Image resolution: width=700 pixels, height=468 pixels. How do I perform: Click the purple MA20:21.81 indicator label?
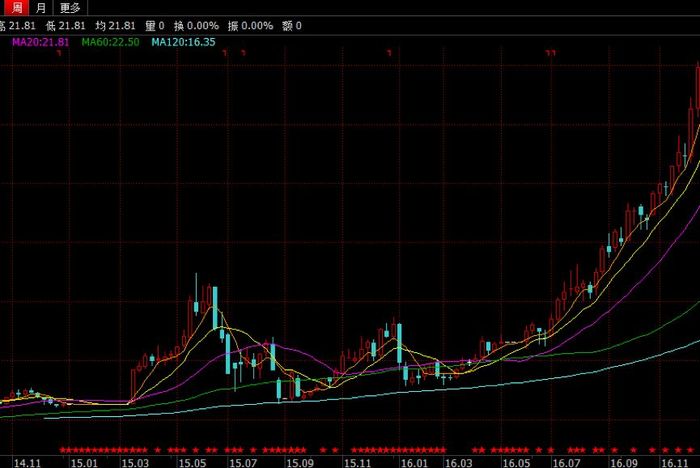pyautogui.click(x=41, y=42)
